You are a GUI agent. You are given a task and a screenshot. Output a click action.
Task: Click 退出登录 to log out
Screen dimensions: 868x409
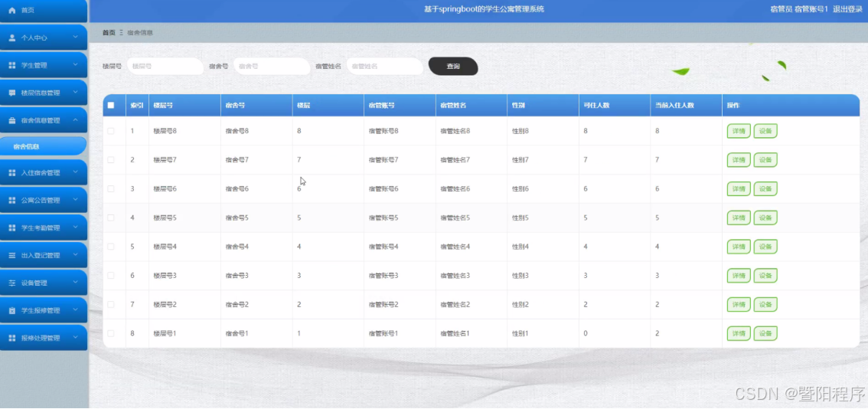[847, 9]
